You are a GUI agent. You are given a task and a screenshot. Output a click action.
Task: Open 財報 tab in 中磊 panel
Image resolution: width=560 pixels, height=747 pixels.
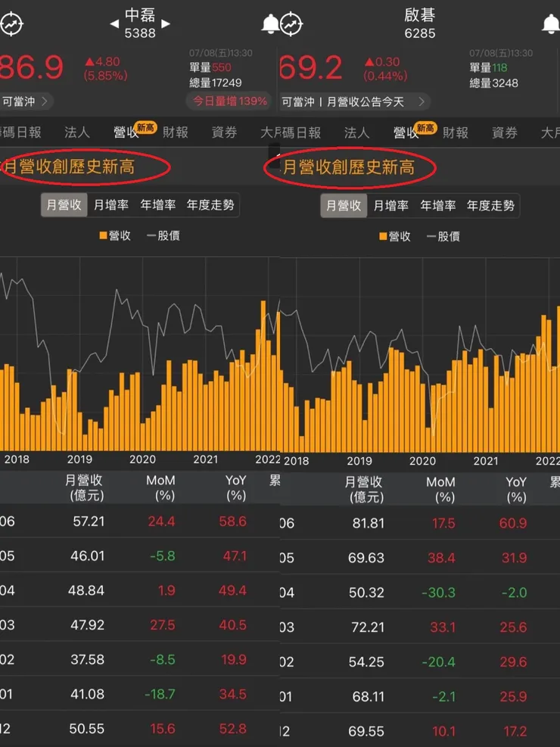click(176, 132)
